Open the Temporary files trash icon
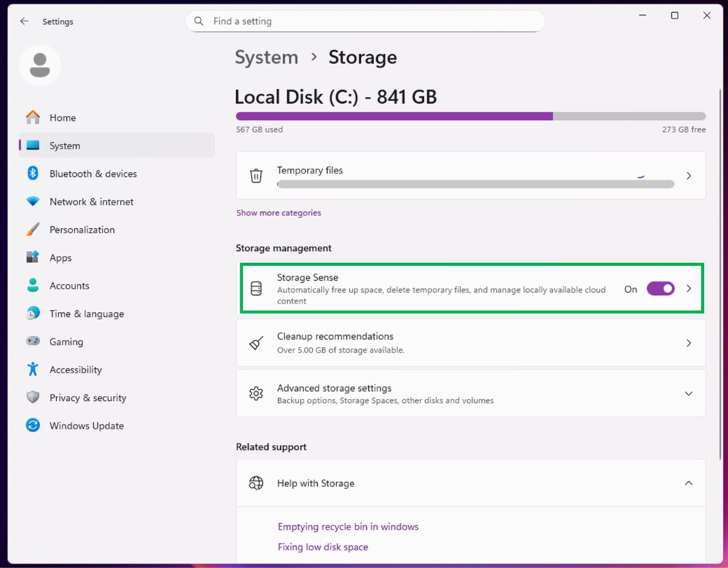This screenshot has height=568, width=728. (256, 176)
